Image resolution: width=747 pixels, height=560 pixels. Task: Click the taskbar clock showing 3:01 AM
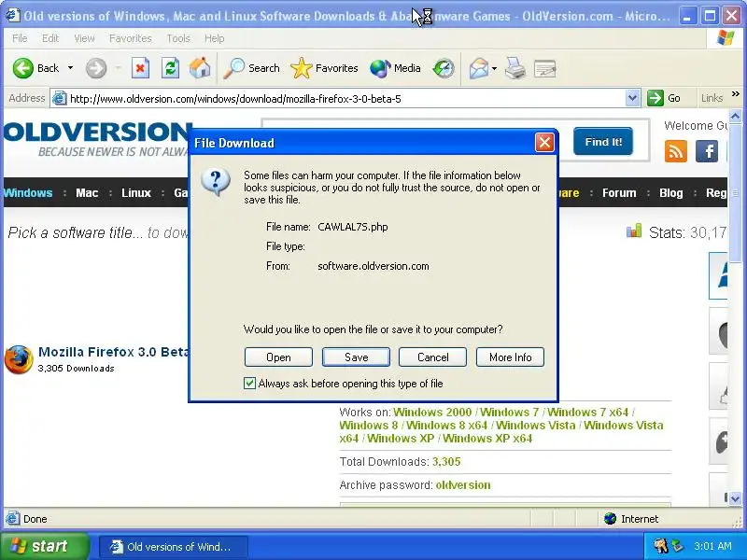[x=712, y=546]
